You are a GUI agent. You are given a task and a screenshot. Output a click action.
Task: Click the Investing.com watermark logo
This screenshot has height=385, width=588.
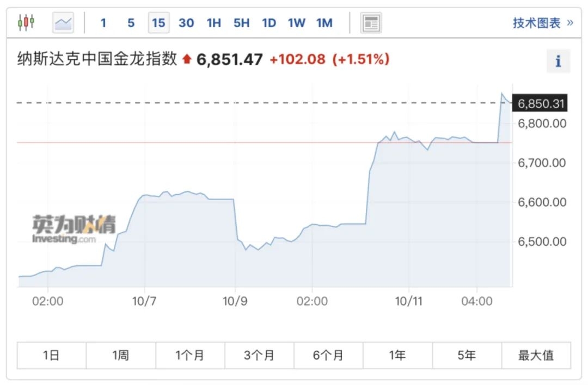point(74,229)
